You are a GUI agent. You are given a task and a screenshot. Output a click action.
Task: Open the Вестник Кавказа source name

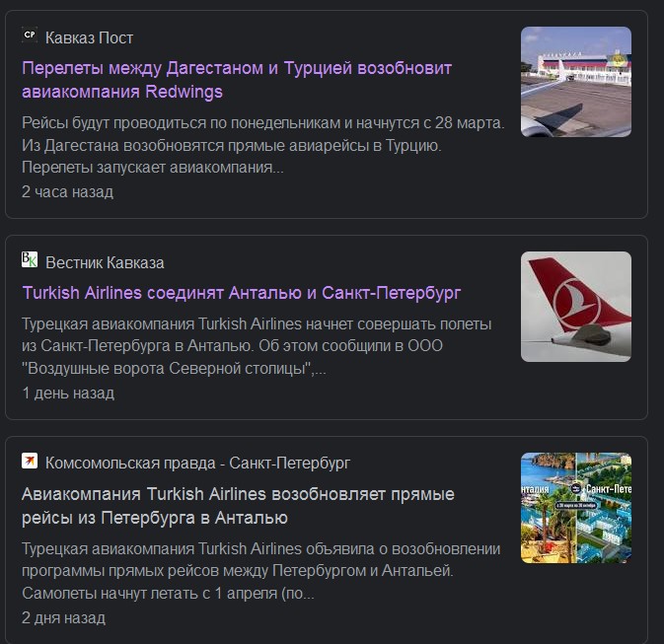[105, 262]
